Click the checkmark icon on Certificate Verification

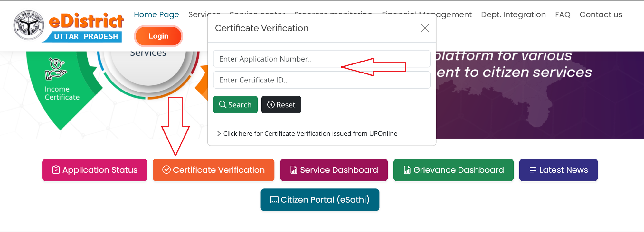pyautogui.click(x=166, y=170)
